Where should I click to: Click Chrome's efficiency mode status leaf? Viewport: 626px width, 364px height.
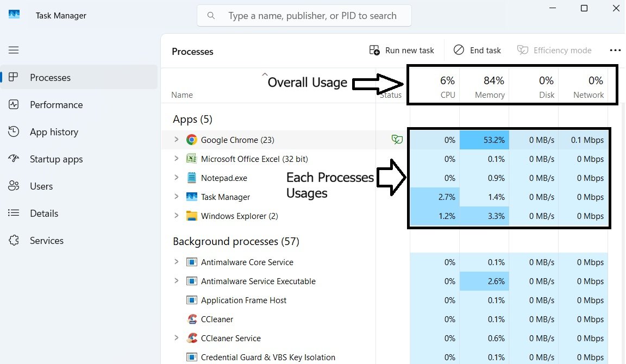pyautogui.click(x=397, y=140)
